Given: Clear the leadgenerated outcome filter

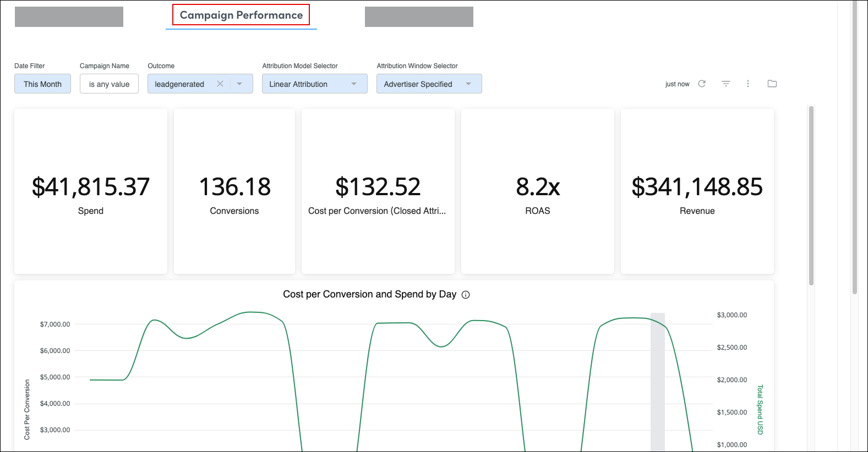Looking at the screenshot, I should click(220, 84).
